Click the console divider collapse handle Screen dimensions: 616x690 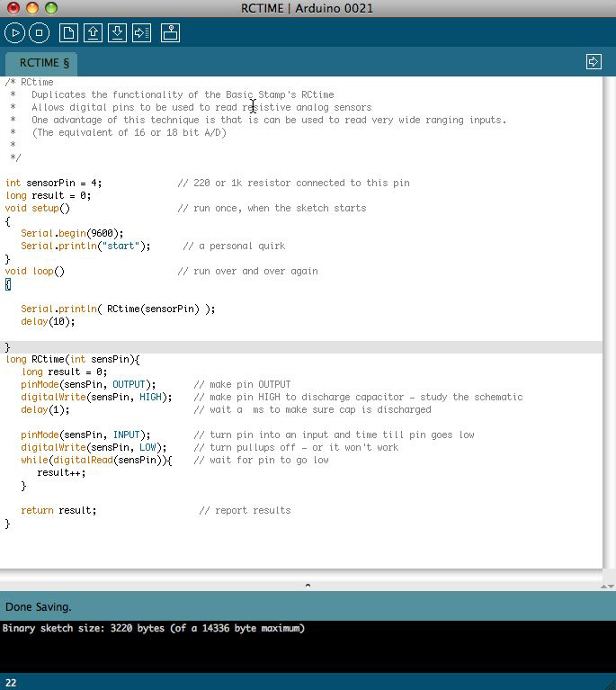(x=308, y=586)
